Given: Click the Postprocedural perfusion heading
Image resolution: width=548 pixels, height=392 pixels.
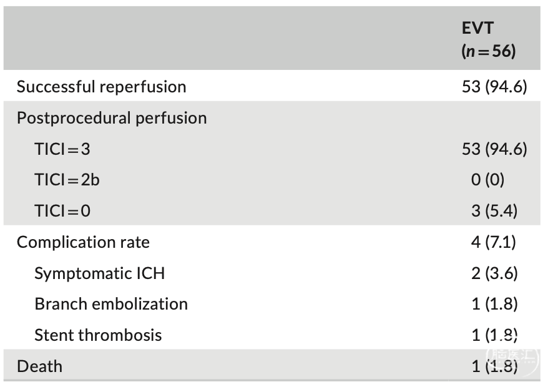Looking at the screenshot, I should (112, 118).
